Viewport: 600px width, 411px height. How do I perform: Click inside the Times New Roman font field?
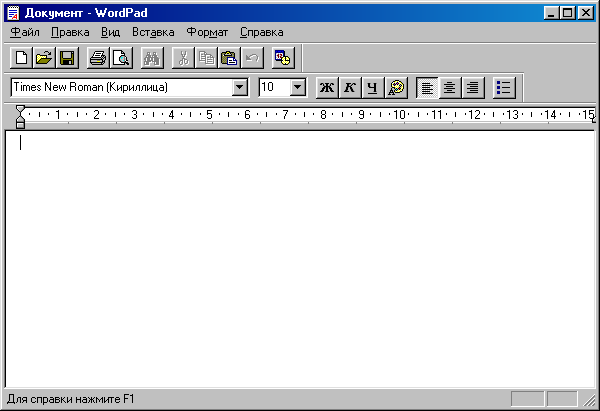point(122,87)
